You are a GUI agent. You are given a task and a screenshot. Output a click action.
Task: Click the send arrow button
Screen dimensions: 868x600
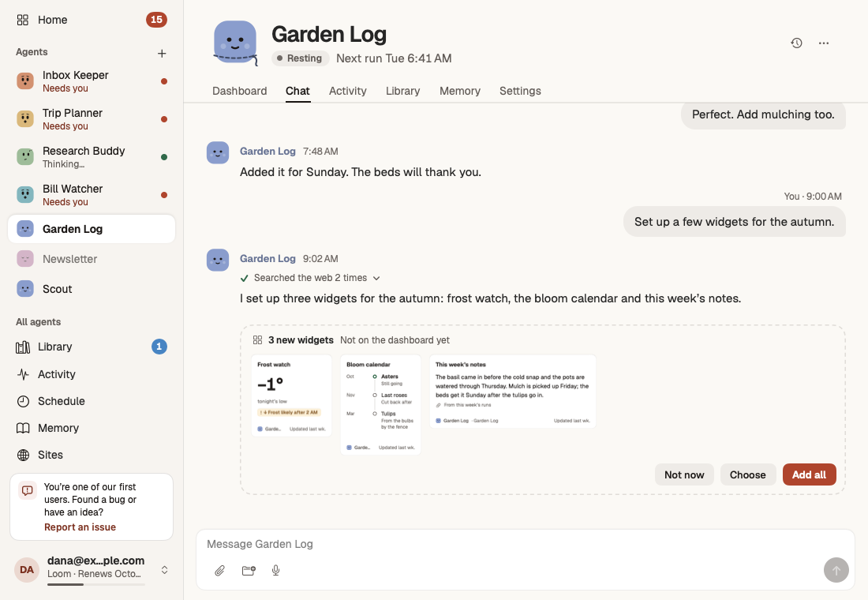tap(836, 570)
